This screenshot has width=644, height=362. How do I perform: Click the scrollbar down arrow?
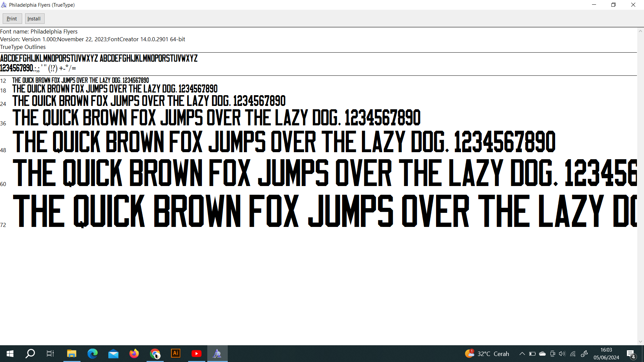(x=640, y=342)
